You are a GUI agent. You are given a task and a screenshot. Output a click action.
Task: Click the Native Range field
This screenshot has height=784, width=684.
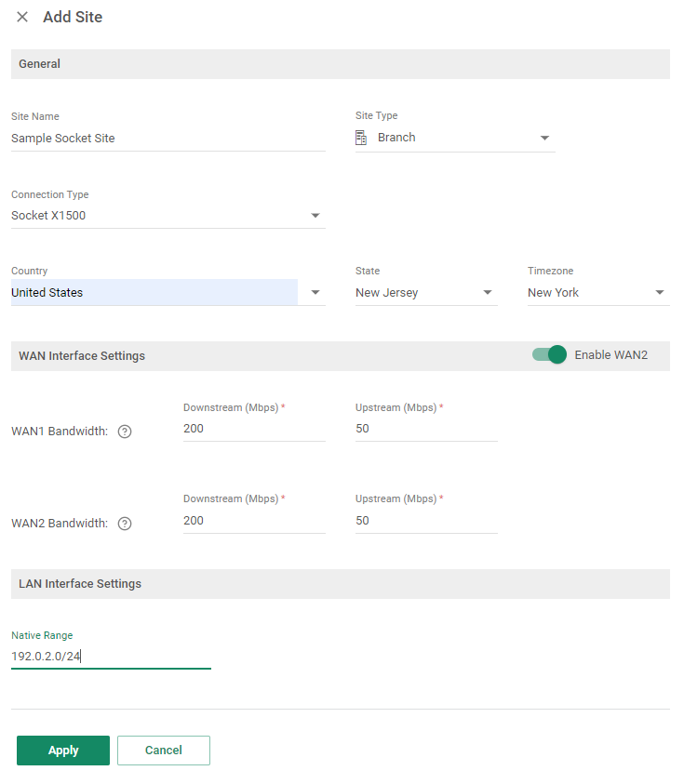[111, 656]
